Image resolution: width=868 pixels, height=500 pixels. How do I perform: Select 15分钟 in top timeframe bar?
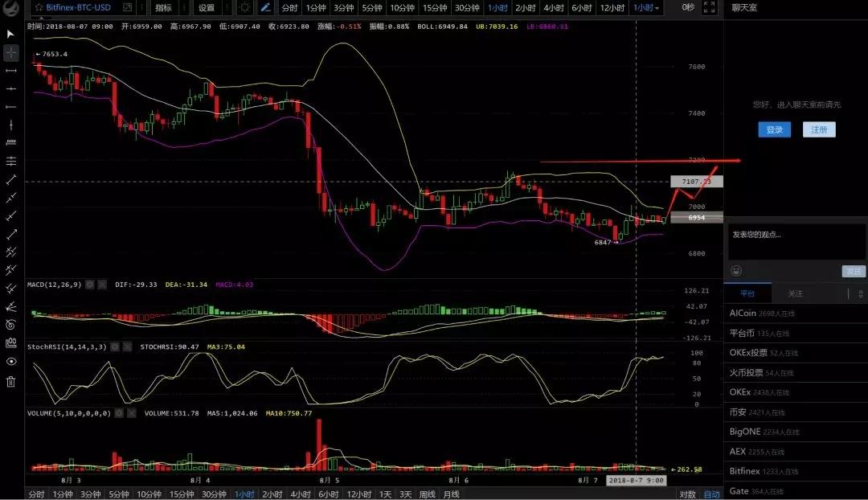click(x=435, y=8)
